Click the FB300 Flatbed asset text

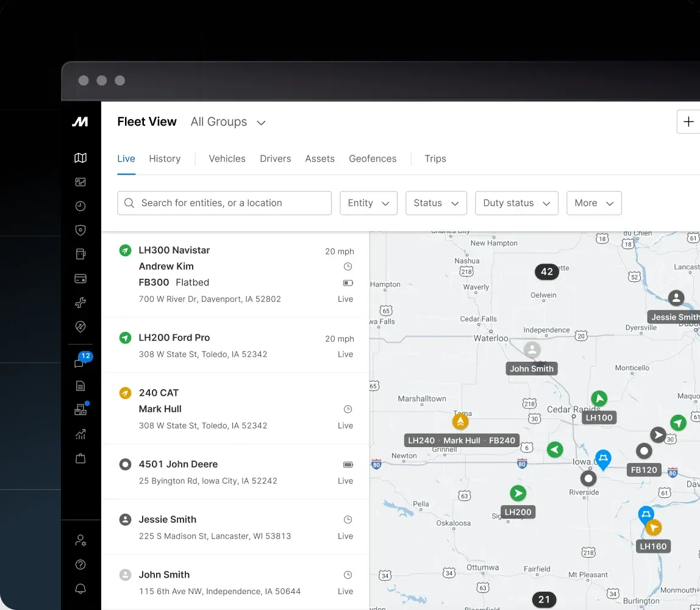coord(174,282)
